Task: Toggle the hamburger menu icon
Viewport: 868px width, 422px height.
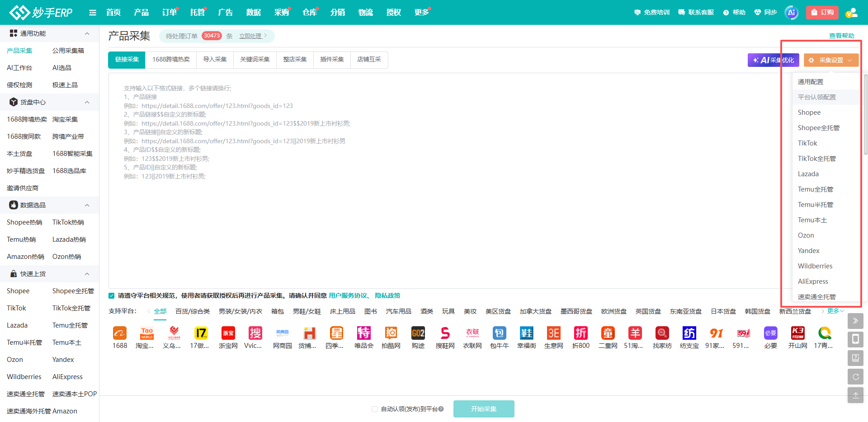Action: coord(93,13)
